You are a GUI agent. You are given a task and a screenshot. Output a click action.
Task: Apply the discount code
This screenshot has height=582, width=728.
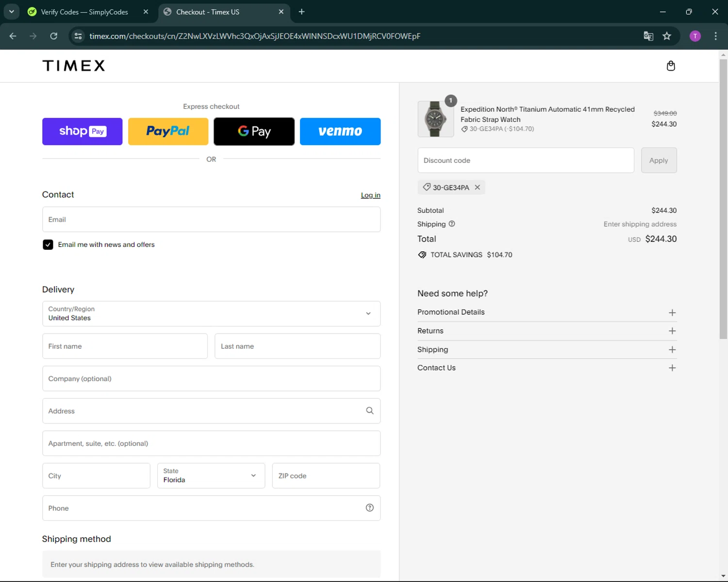click(x=659, y=161)
